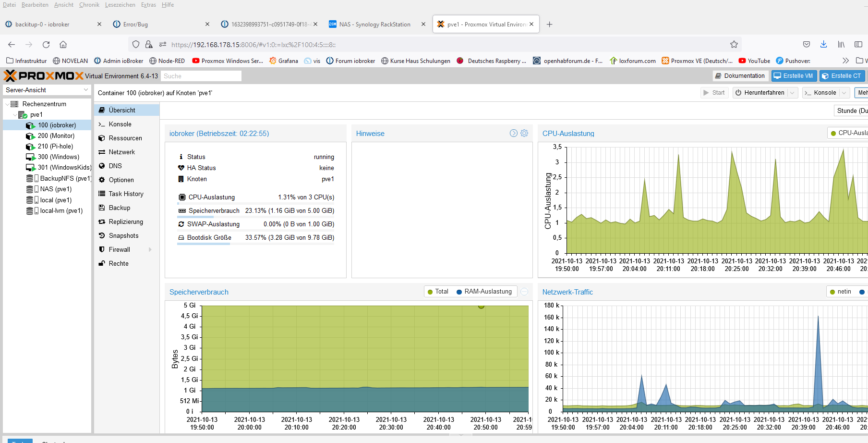Image resolution: width=868 pixels, height=443 pixels.
Task: Click Erstelle VM button
Action: click(x=794, y=76)
